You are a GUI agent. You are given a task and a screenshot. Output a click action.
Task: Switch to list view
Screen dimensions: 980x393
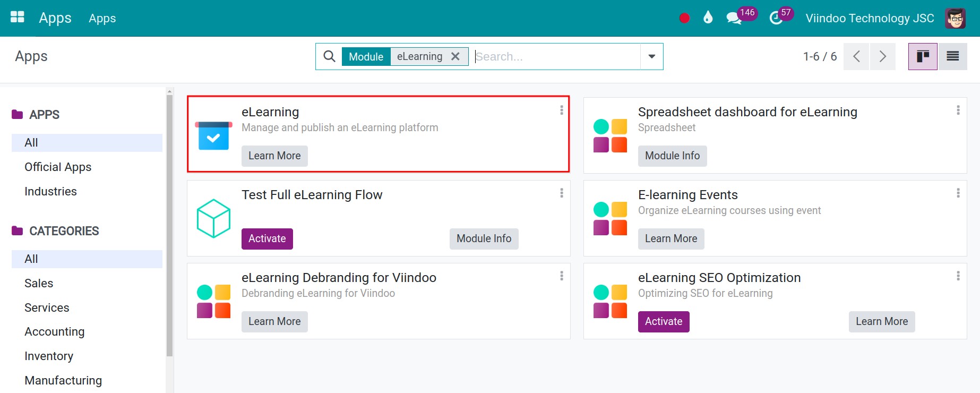[952, 56]
